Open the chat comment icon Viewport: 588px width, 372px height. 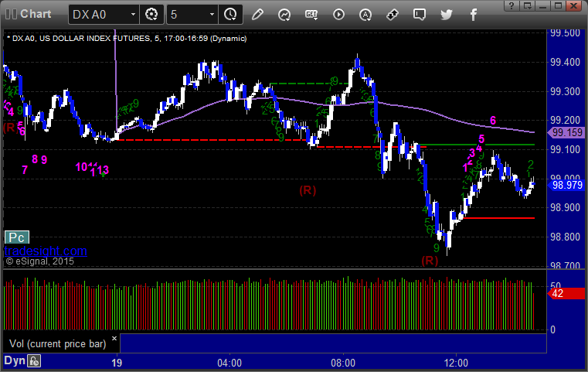coord(420,15)
